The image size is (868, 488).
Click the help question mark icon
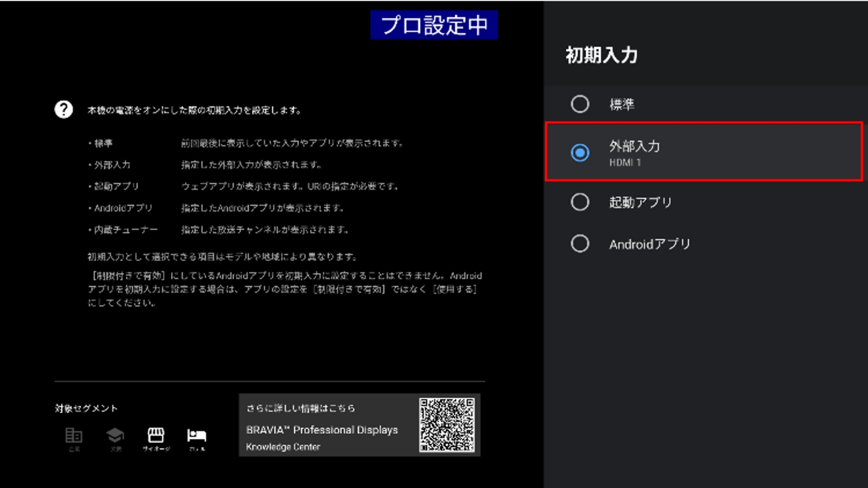(63, 110)
